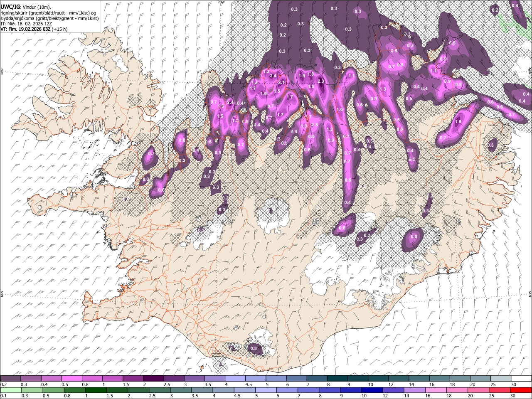Click the '15W' longitude label
Image resolution: width=532 pixels, height=399 pixels.
(x=440, y=2)
